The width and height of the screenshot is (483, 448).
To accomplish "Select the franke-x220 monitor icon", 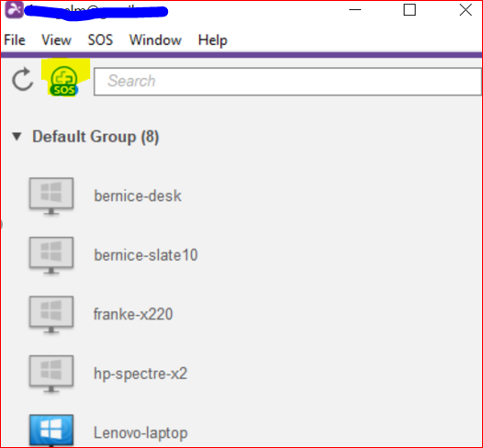I will tap(51, 315).
